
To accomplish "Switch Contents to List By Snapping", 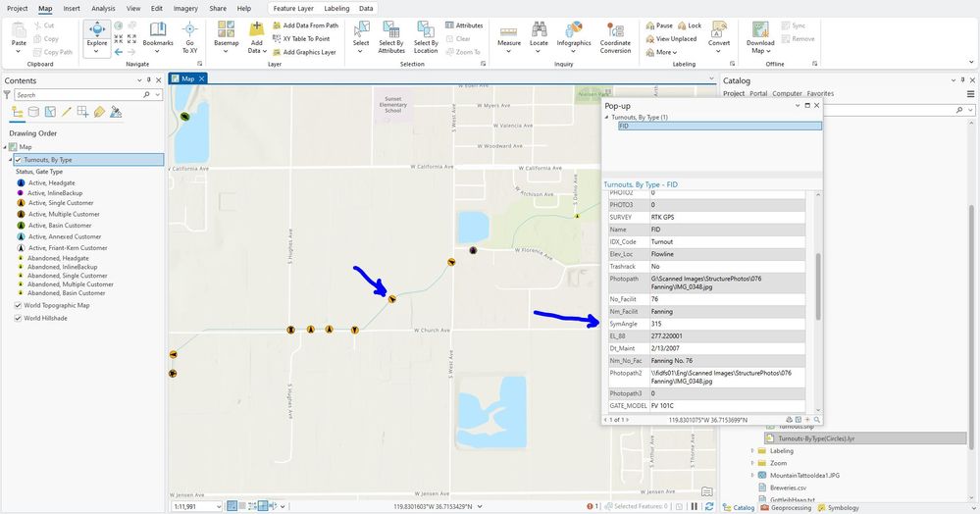I will click(x=82, y=112).
